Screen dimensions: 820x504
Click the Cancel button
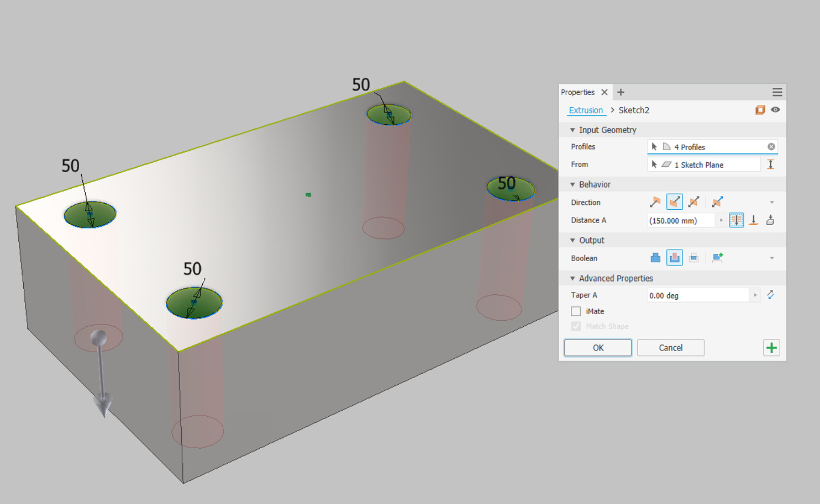671,348
